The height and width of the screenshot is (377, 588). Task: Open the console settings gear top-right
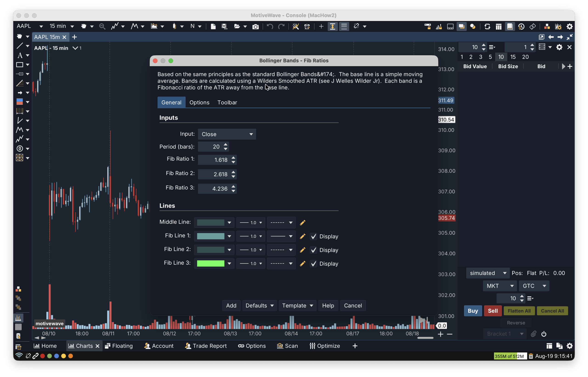pos(570,26)
